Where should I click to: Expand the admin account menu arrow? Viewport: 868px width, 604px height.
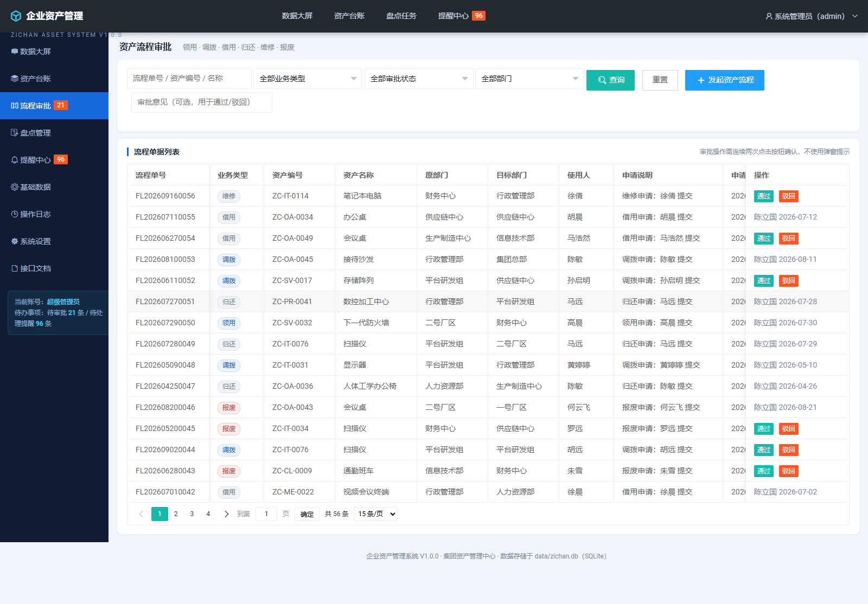855,16
